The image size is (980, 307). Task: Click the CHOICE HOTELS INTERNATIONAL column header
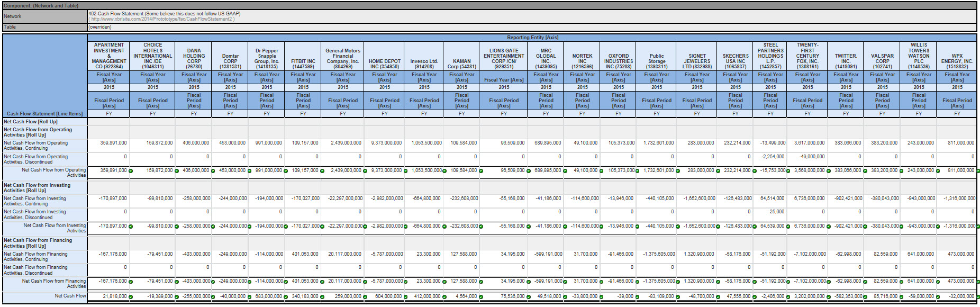tap(153, 56)
